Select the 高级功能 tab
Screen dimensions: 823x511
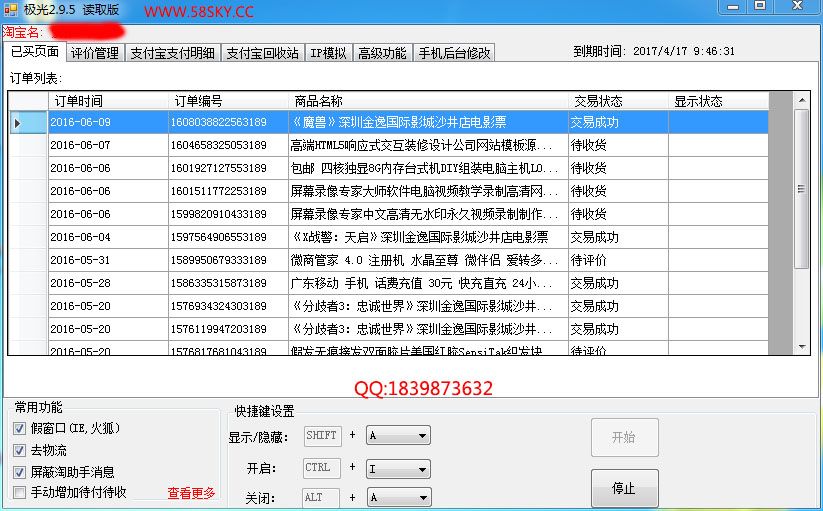(x=382, y=53)
